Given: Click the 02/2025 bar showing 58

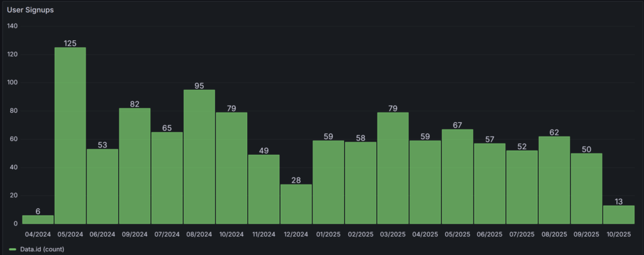Looking at the screenshot, I should coord(360,183).
